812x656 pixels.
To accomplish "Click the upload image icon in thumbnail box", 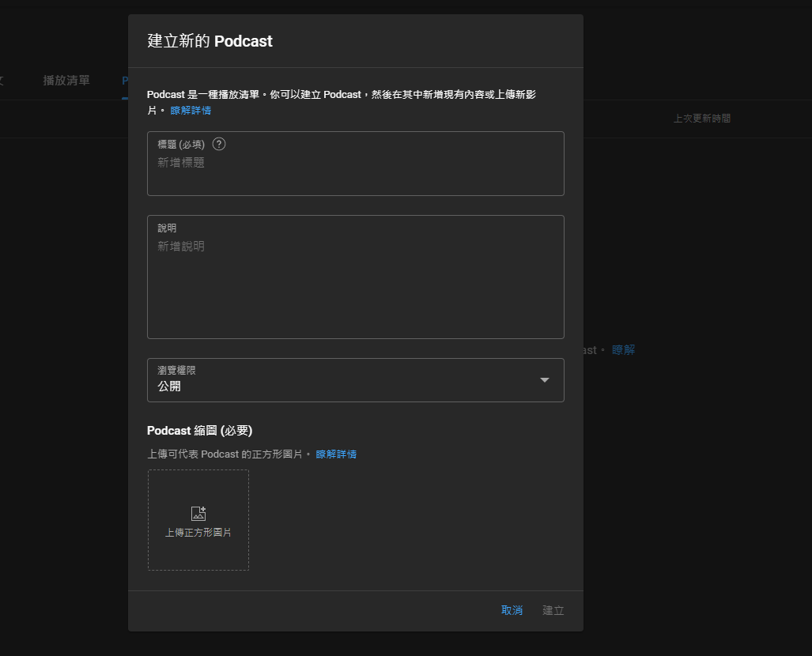I will pos(198,513).
